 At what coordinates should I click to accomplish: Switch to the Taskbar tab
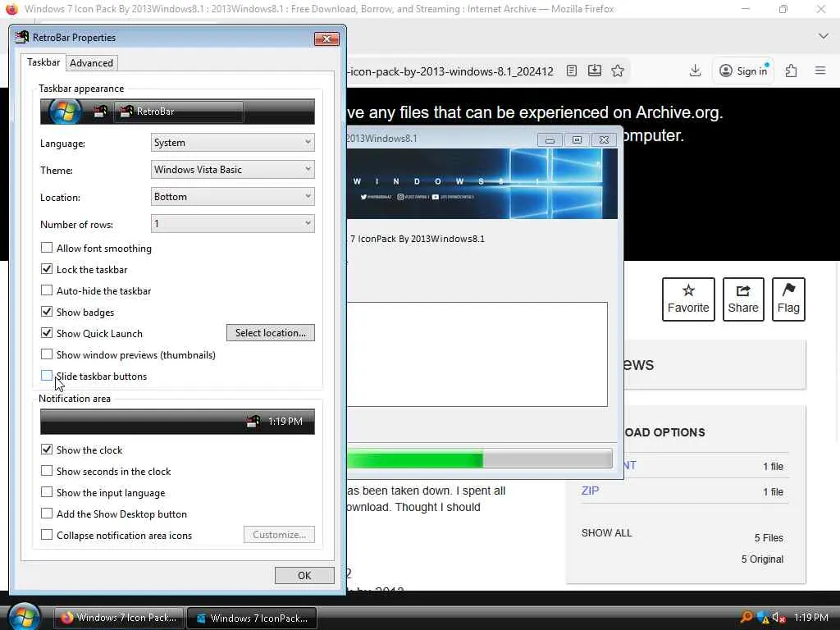[x=43, y=62]
